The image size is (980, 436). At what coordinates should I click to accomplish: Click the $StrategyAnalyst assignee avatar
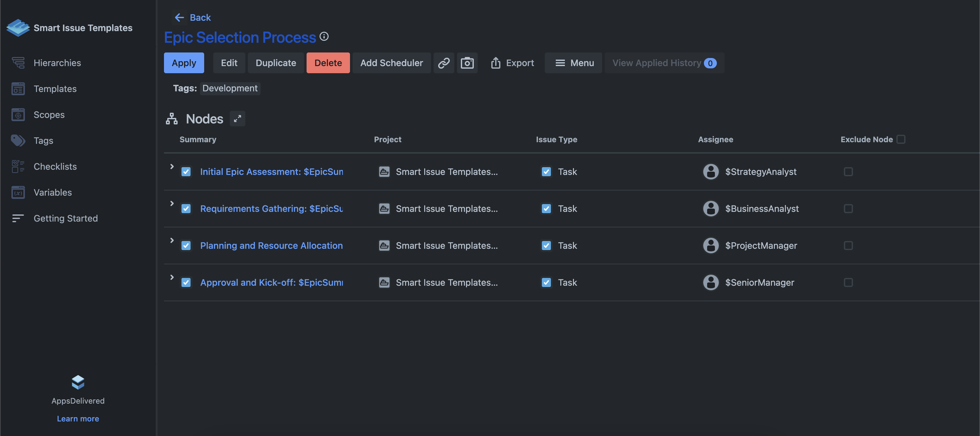(x=710, y=172)
